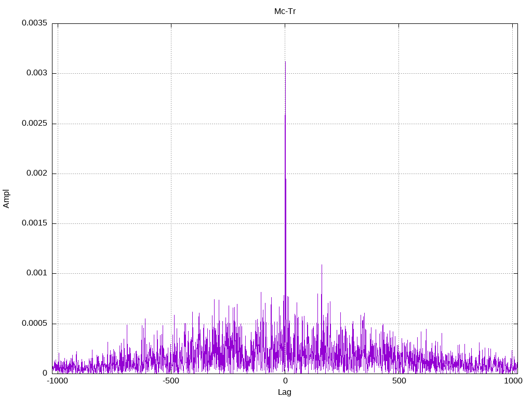The width and height of the screenshot is (532, 399).
Task: Click the y-axis tick label 0.0035
Action: coord(35,23)
